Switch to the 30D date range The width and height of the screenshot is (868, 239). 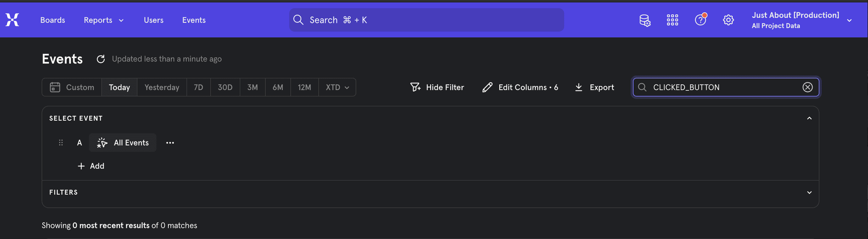coord(225,87)
